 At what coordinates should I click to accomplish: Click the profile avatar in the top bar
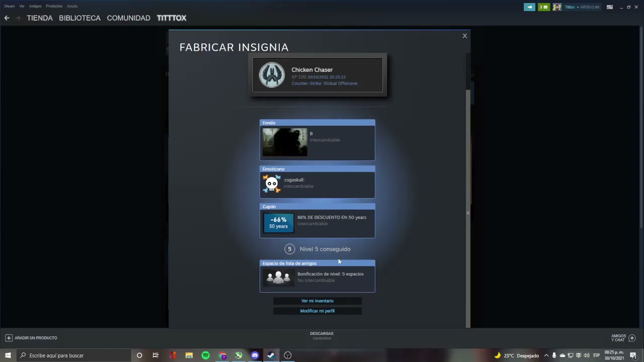pos(557,7)
